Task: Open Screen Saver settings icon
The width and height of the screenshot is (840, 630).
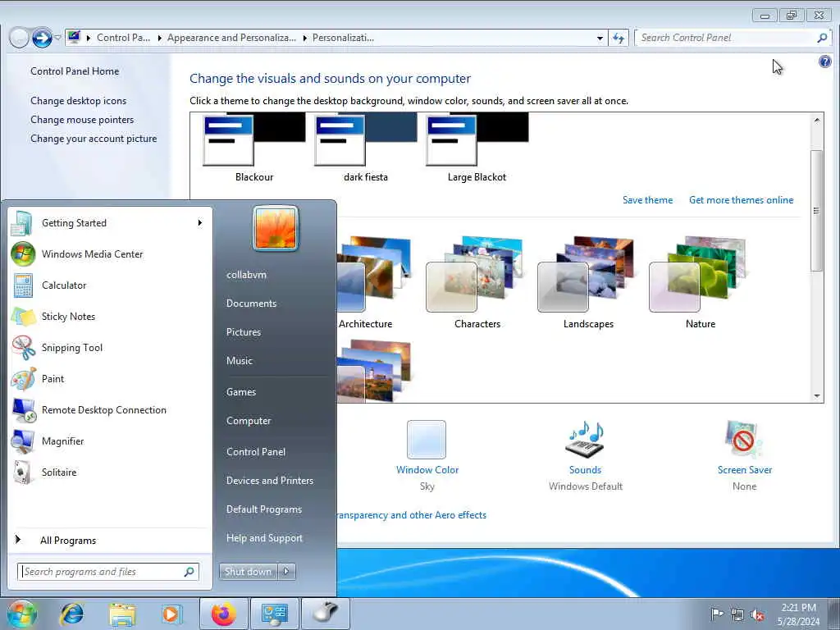Action: [x=745, y=440]
